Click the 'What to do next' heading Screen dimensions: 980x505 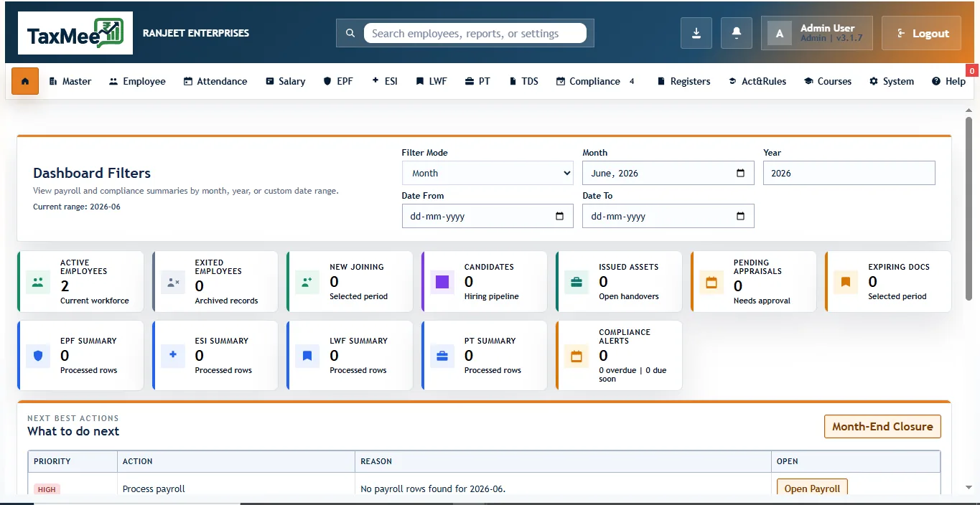(x=73, y=431)
